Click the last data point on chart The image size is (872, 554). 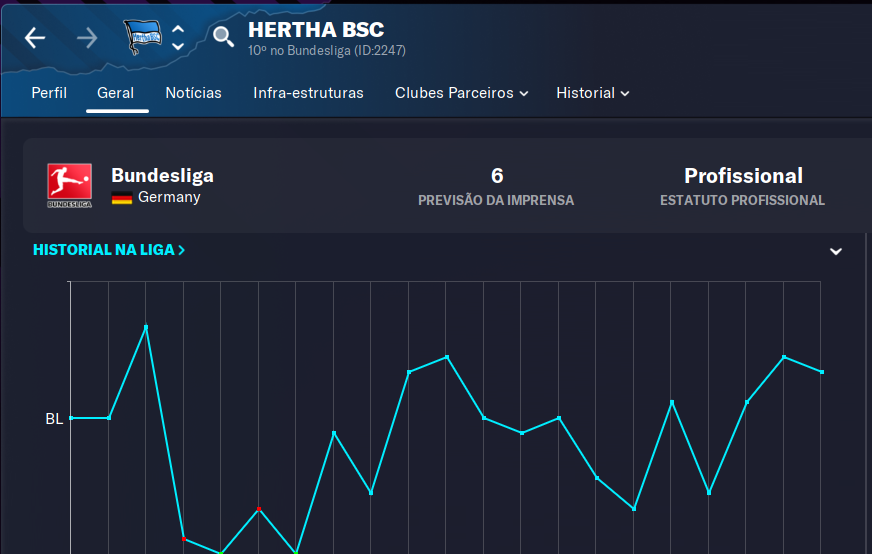822,372
